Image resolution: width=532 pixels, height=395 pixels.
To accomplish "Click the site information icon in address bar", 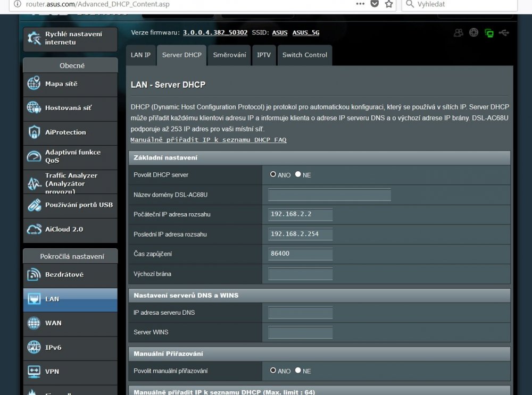I will point(17,4).
